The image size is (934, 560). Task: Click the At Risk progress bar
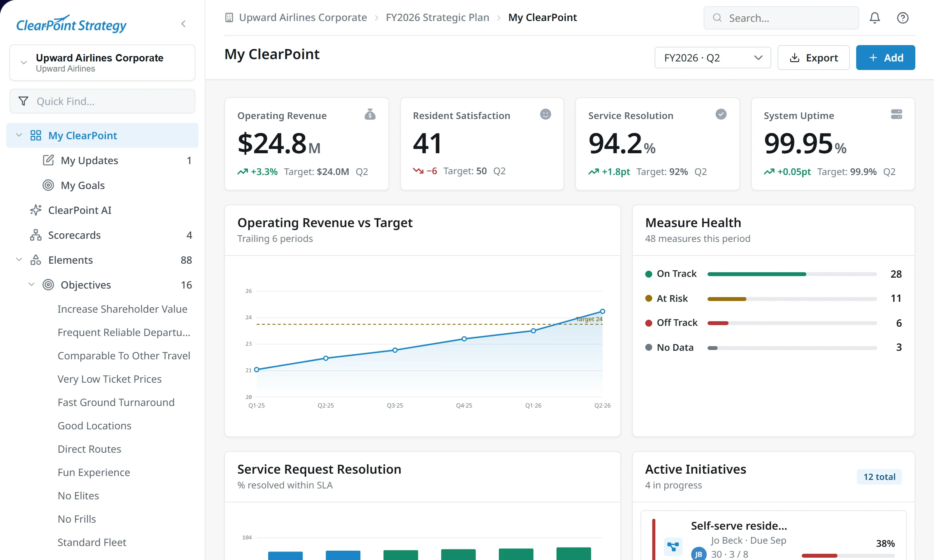pyautogui.click(x=792, y=299)
